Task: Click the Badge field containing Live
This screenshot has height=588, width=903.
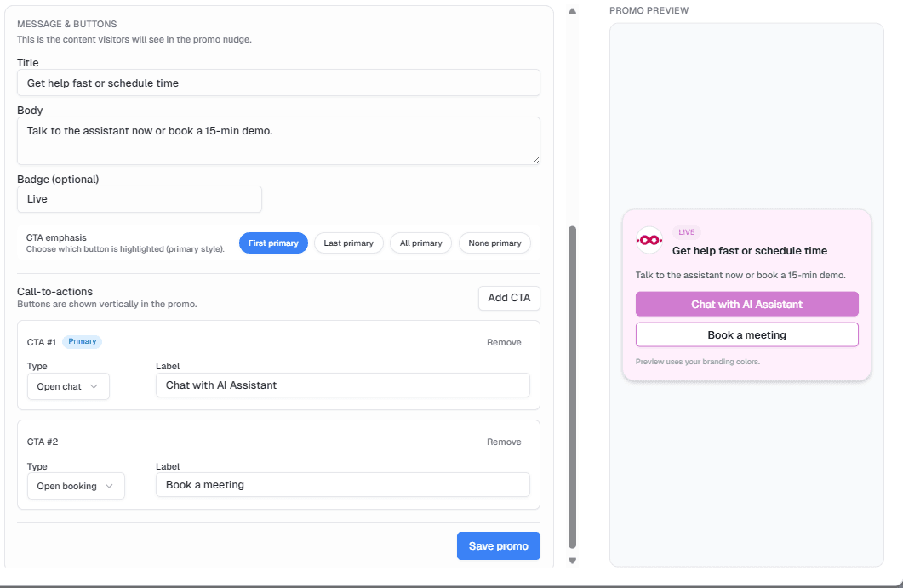Action: point(139,199)
